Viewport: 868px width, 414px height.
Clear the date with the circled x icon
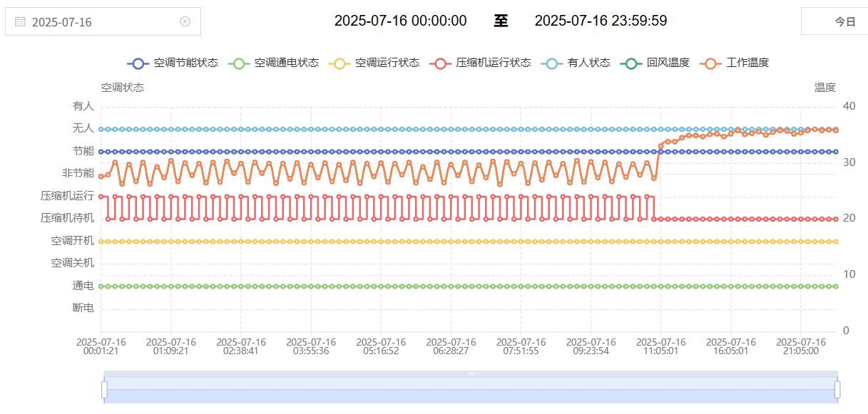click(185, 21)
